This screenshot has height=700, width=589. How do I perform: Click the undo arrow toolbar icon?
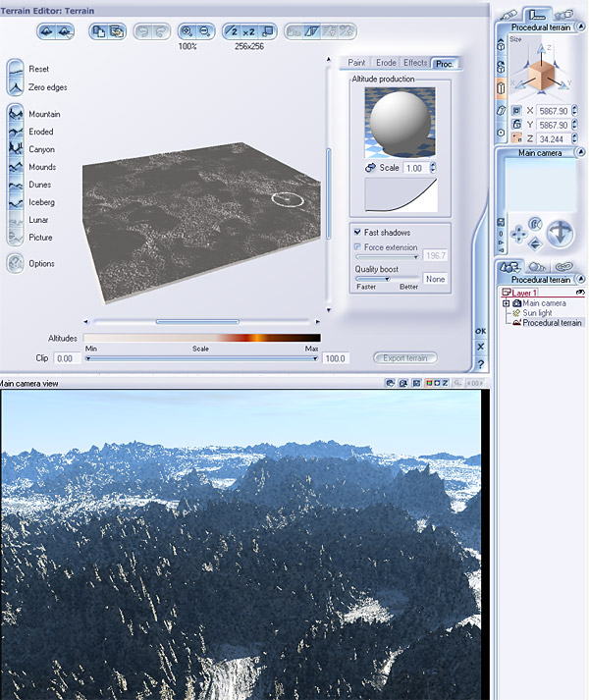(x=143, y=31)
